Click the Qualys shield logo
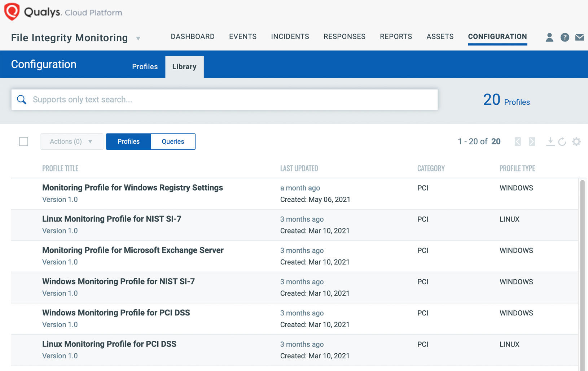Image resolution: width=588 pixels, height=371 pixels. pos(12,12)
